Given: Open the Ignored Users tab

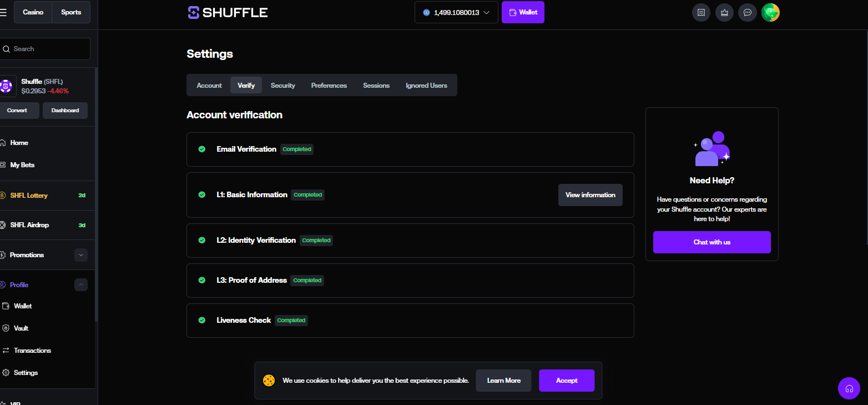Looking at the screenshot, I should [x=426, y=86].
